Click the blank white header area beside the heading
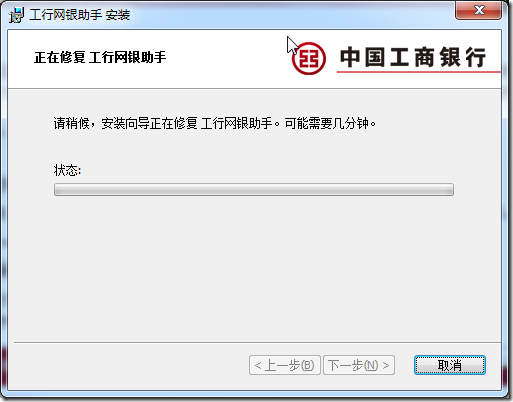The height and width of the screenshot is (402, 513). [x=227, y=57]
